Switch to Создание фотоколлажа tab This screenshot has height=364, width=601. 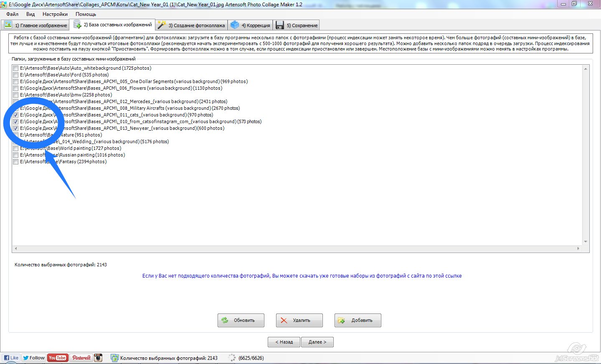point(191,25)
